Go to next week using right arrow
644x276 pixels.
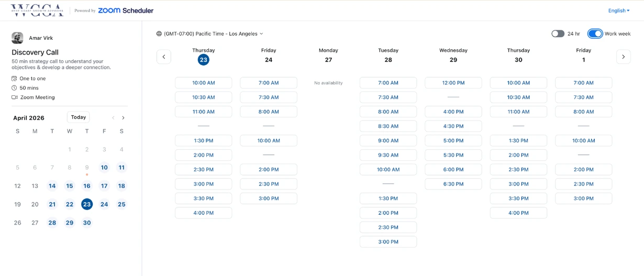[623, 57]
